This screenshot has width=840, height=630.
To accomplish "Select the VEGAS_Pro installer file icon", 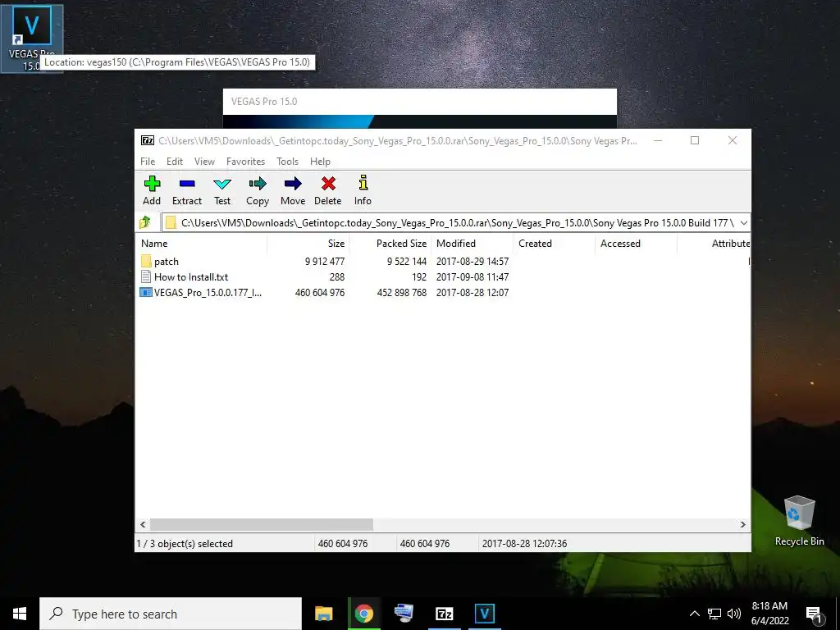I will click(x=146, y=293).
